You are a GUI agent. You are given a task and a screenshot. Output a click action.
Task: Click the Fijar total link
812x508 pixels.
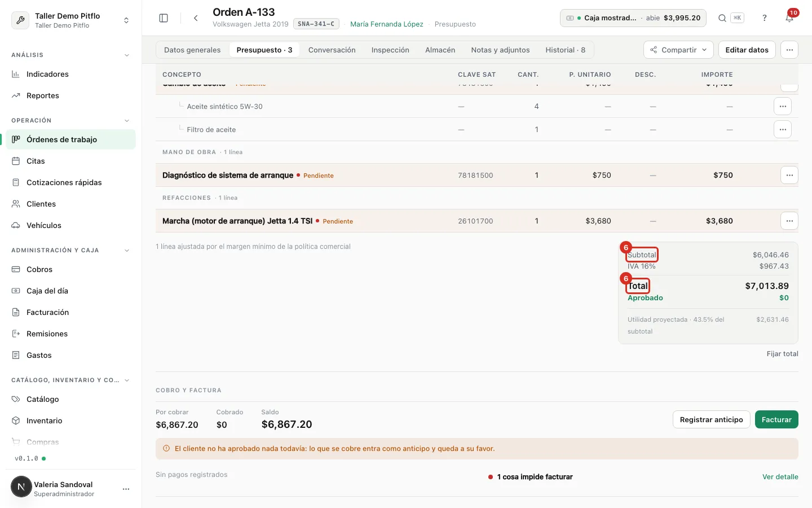click(x=782, y=354)
